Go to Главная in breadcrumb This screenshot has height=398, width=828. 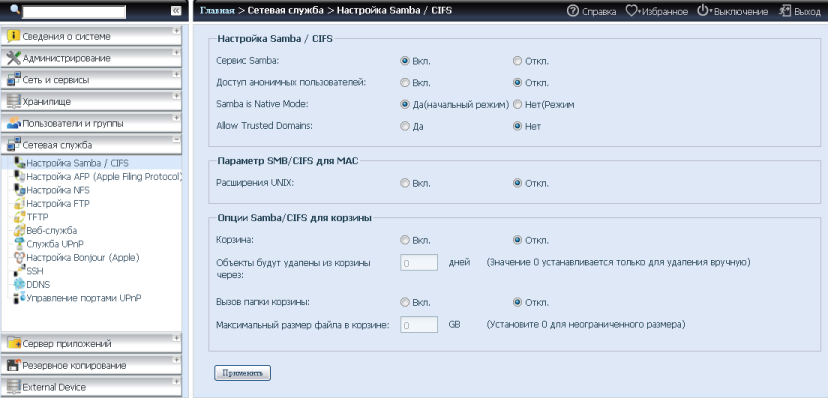pos(217,10)
